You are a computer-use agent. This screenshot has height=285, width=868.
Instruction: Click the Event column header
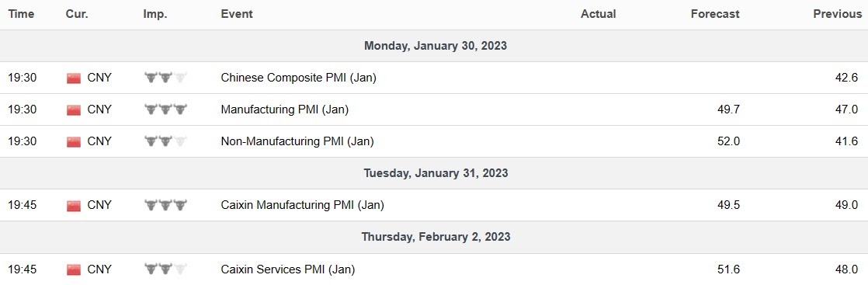[x=236, y=15]
